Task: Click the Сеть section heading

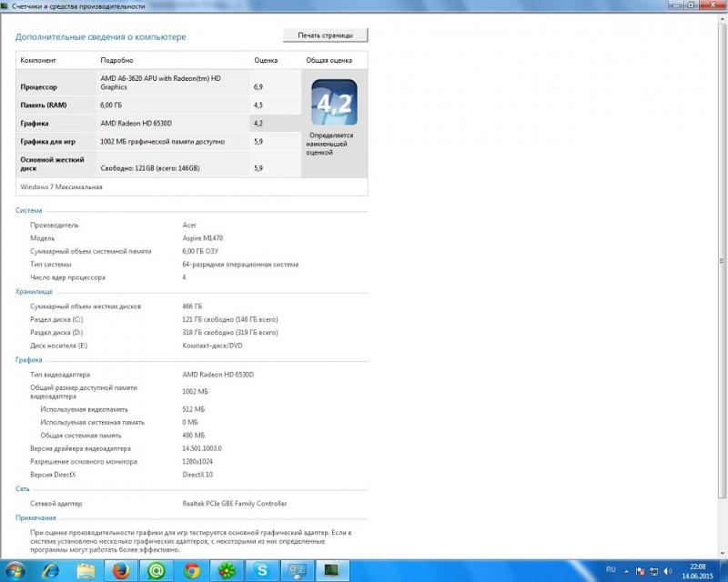Action: 22,488
